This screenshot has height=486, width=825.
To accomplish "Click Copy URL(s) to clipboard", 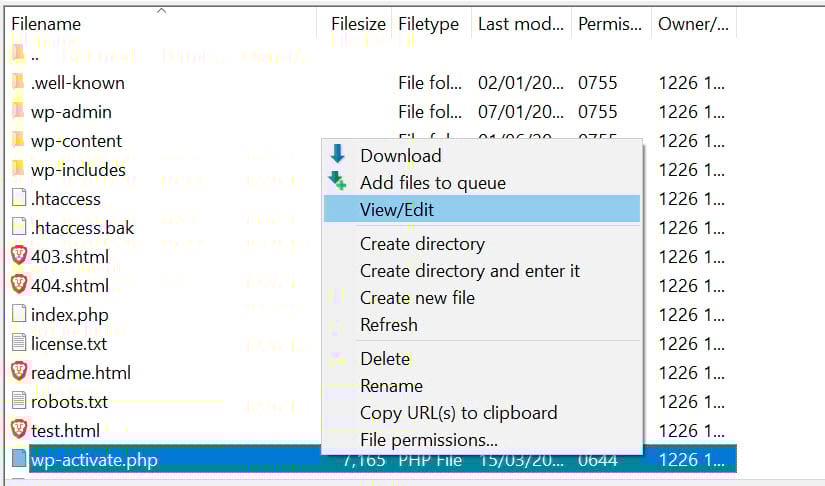I will [458, 413].
